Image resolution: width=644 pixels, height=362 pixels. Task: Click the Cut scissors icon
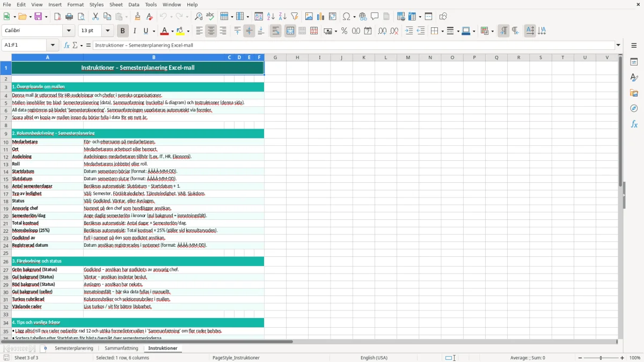click(x=96, y=17)
